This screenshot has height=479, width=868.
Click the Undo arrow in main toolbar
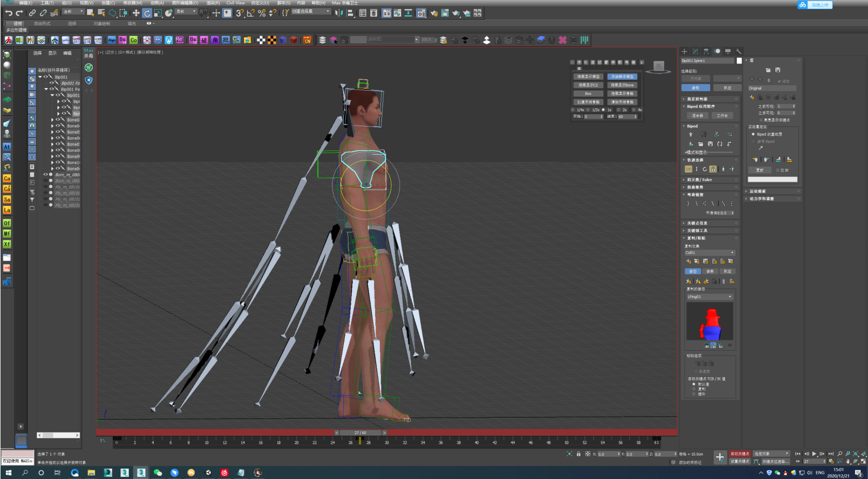pos(8,13)
